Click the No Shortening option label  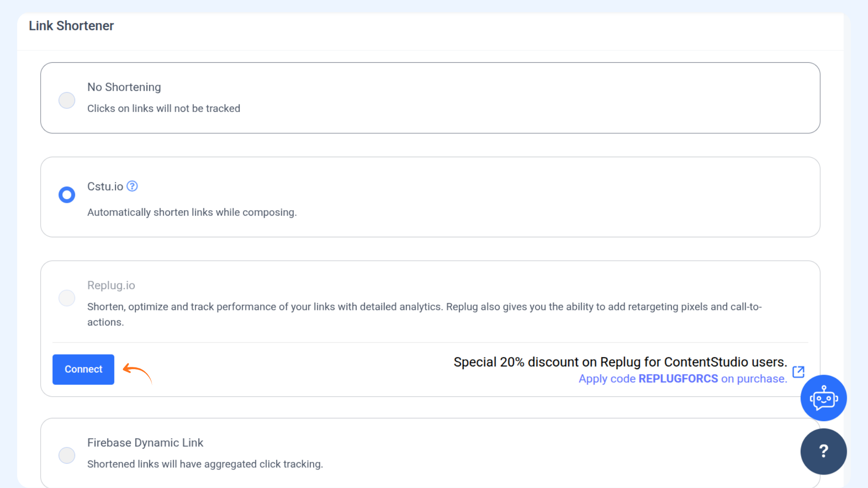124,87
